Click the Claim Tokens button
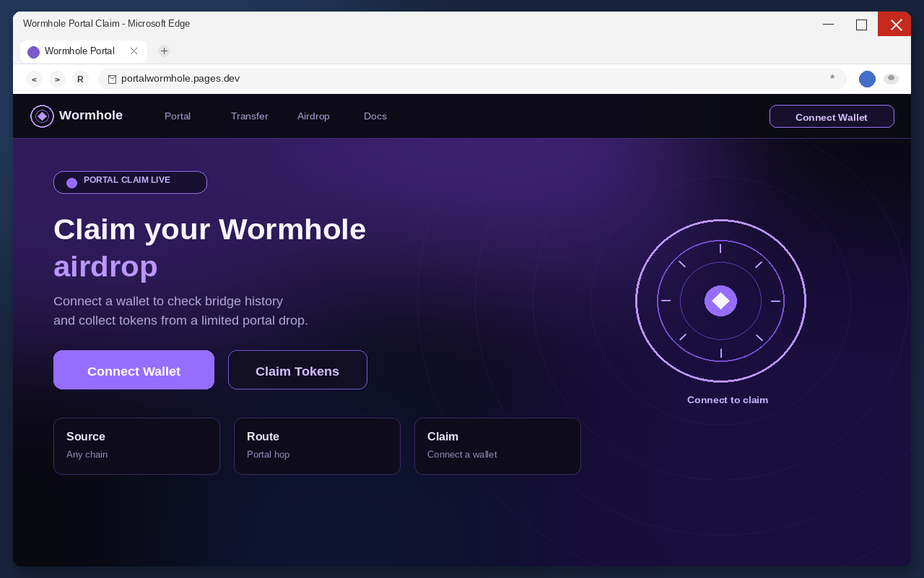Image resolution: width=924 pixels, height=578 pixels. tap(297, 370)
